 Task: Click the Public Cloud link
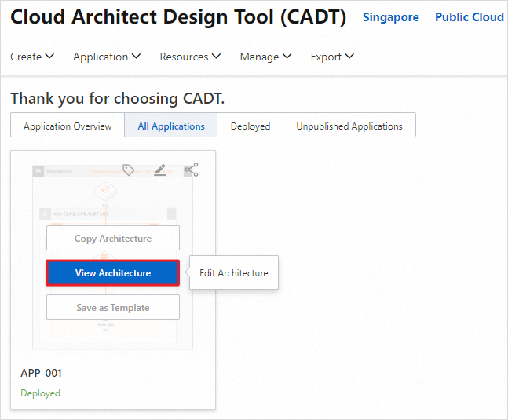pyautogui.click(x=470, y=17)
